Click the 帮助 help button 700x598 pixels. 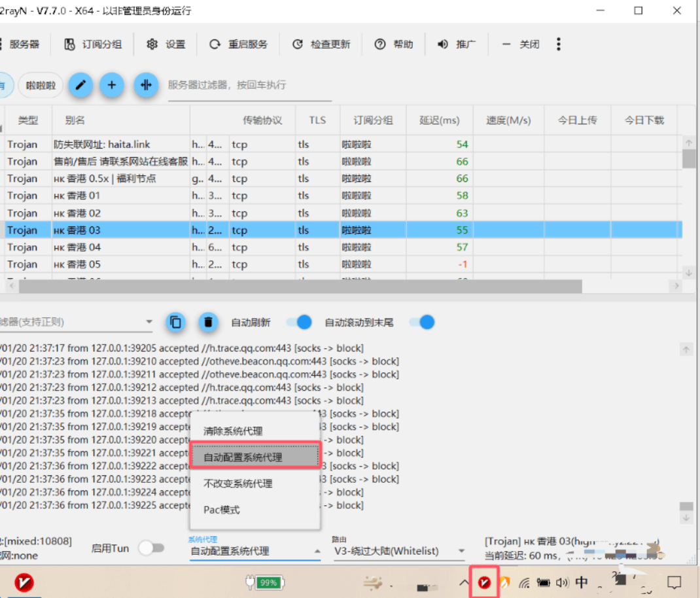(394, 44)
